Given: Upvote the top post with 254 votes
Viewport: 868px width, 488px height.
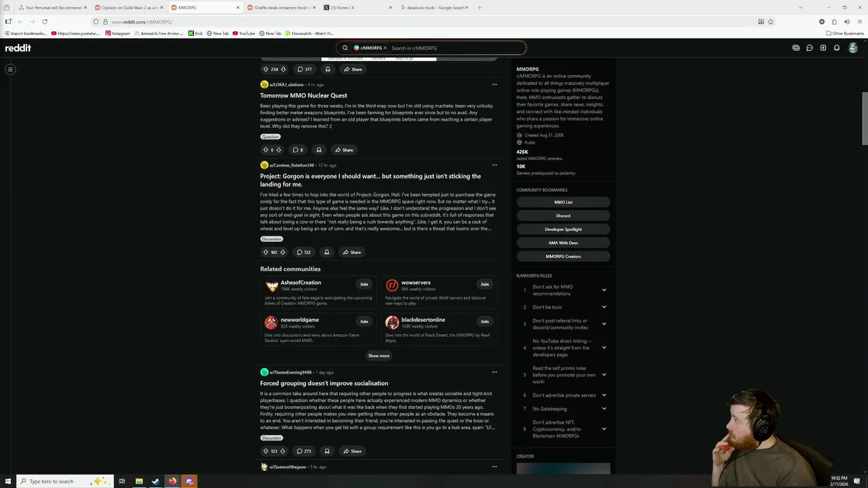Looking at the screenshot, I should [266, 69].
